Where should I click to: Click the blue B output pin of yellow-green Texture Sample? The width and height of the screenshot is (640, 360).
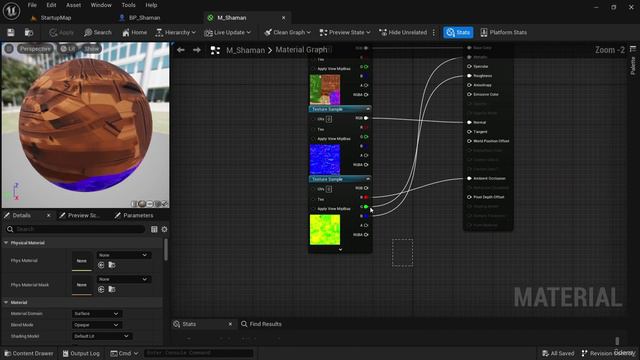coord(366,216)
